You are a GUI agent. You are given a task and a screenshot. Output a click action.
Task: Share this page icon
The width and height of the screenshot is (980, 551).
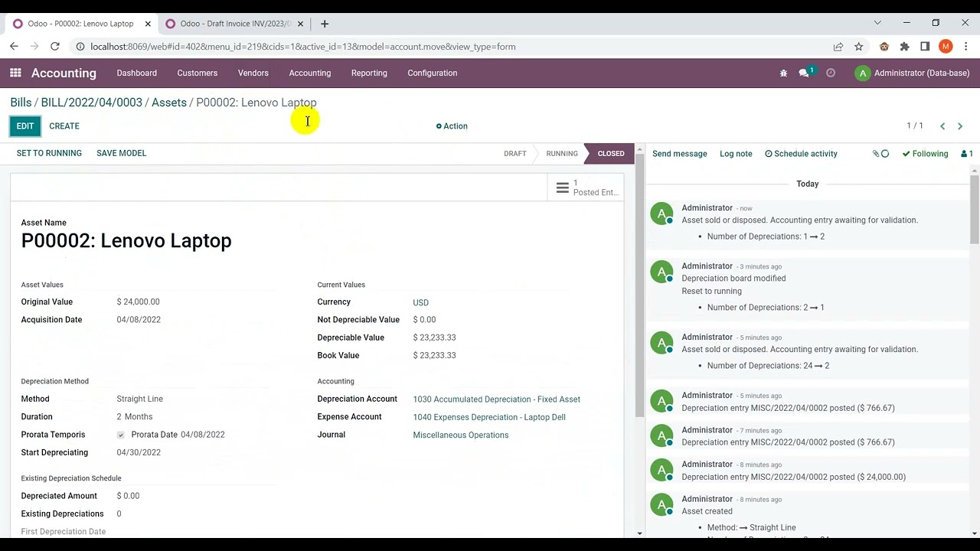(838, 47)
